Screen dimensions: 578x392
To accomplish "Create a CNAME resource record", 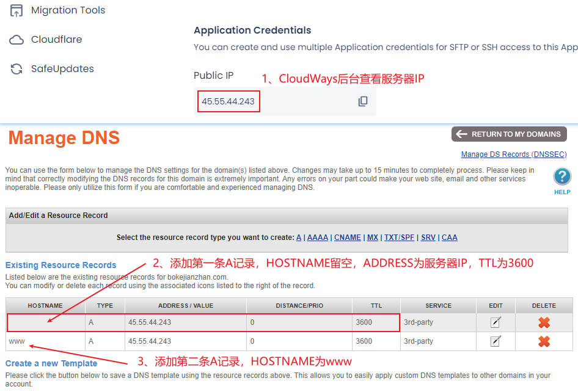I will point(347,238).
